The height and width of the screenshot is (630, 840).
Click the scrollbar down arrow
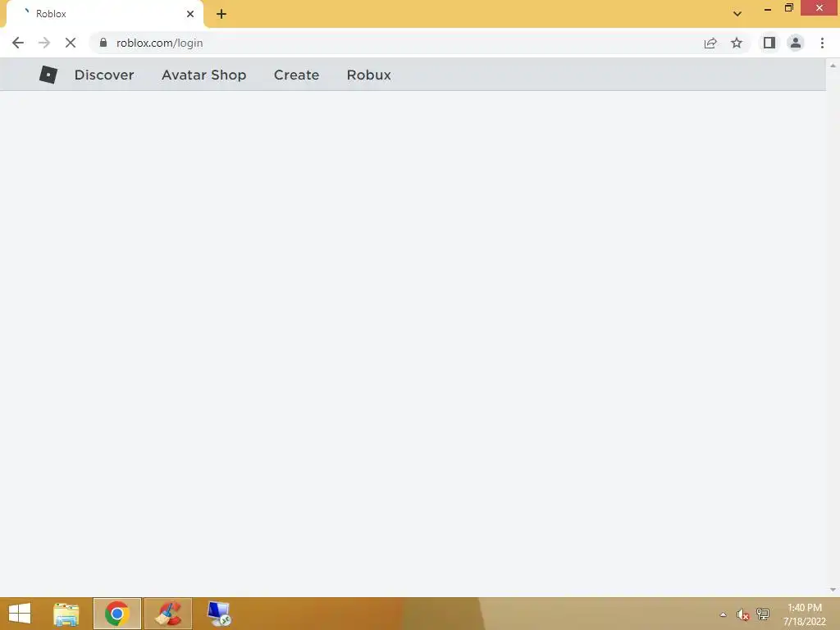833,590
